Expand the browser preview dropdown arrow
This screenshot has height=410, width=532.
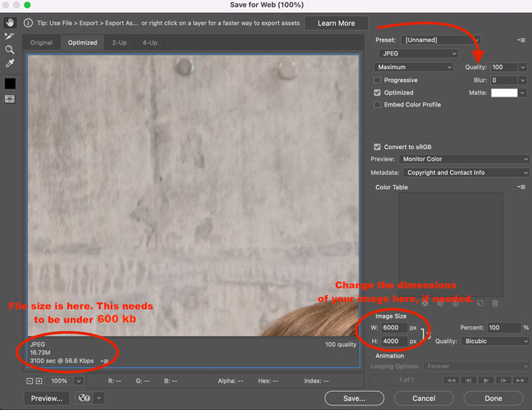pos(99,398)
